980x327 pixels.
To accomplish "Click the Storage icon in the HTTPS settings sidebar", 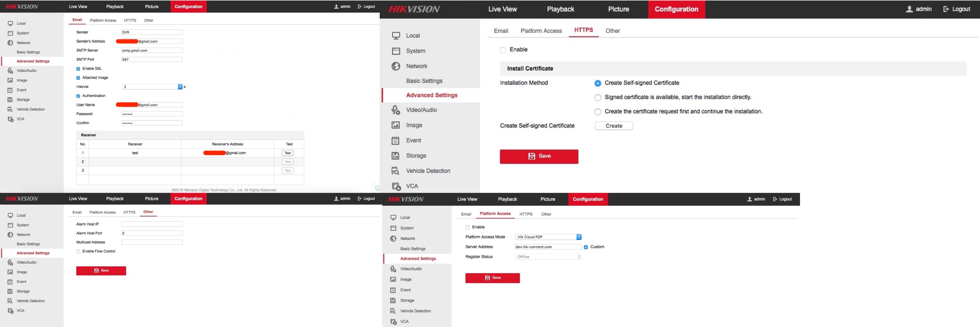I will pyautogui.click(x=395, y=156).
